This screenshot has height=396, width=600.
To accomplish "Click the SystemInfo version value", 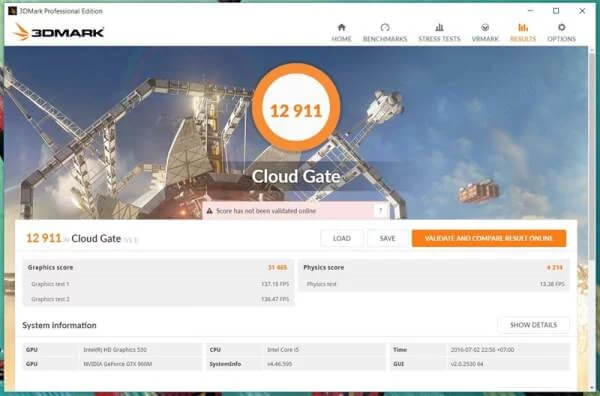I will 279,364.
